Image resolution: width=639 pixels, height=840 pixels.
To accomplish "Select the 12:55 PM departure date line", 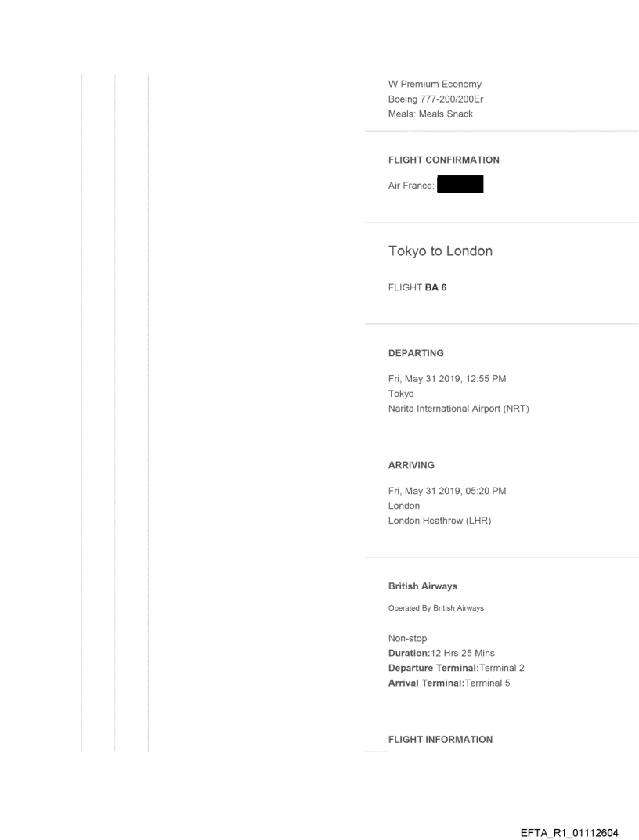I will coord(447,379).
